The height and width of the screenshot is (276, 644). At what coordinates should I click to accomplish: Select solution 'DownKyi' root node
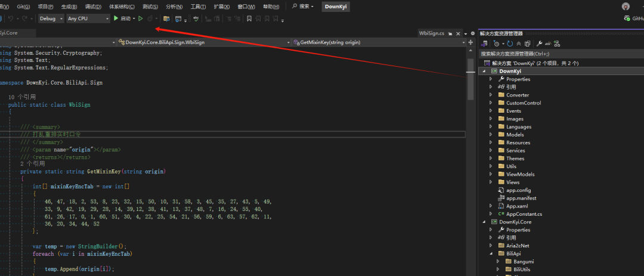click(535, 63)
